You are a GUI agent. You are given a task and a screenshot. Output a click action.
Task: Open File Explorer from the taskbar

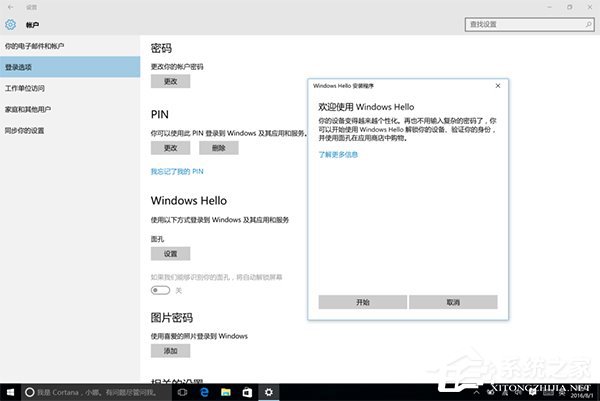tap(226, 392)
